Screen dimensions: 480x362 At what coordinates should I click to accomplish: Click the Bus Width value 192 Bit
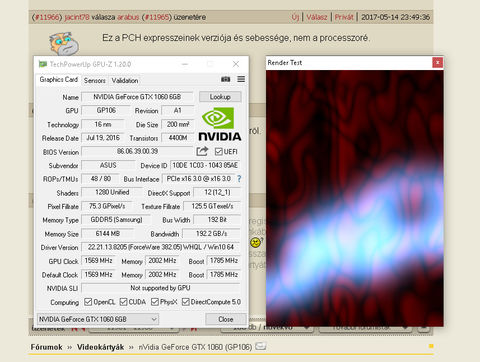coord(217,220)
